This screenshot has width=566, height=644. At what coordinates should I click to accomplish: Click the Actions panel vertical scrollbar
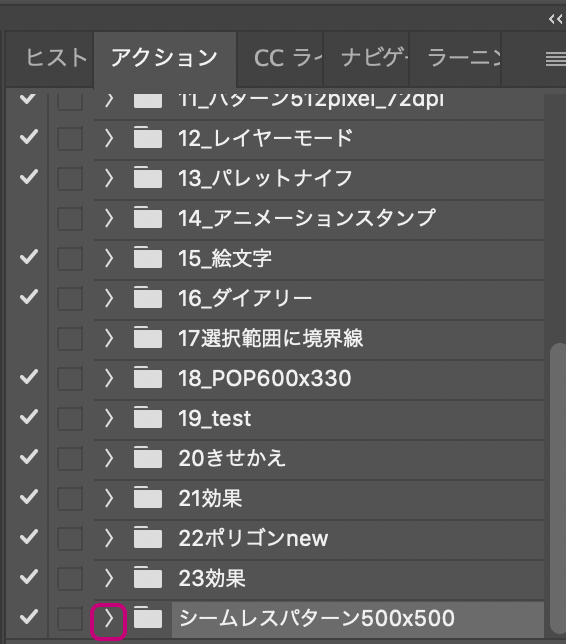[x=558, y=489]
